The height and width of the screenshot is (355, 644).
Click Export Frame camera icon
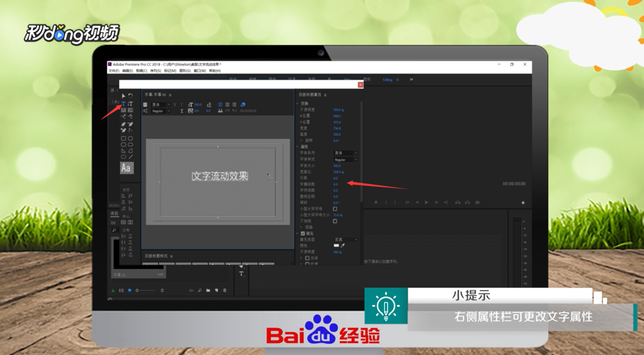click(477, 202)
